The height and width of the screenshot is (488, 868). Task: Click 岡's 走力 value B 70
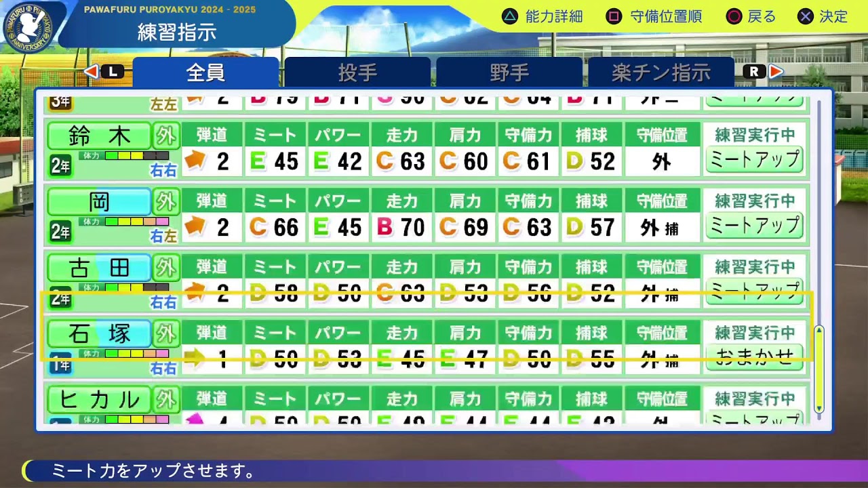pyautogui.click(x=401, y=227)
